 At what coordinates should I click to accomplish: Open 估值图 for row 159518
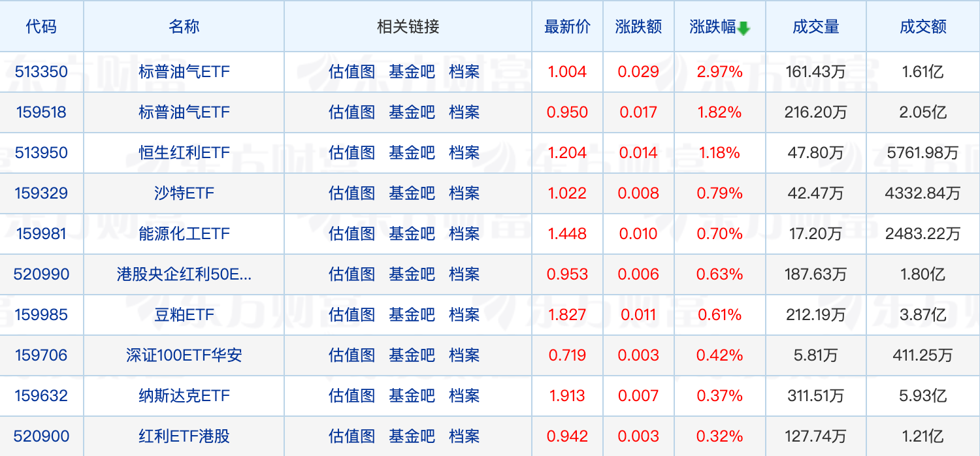coord(352,112)
